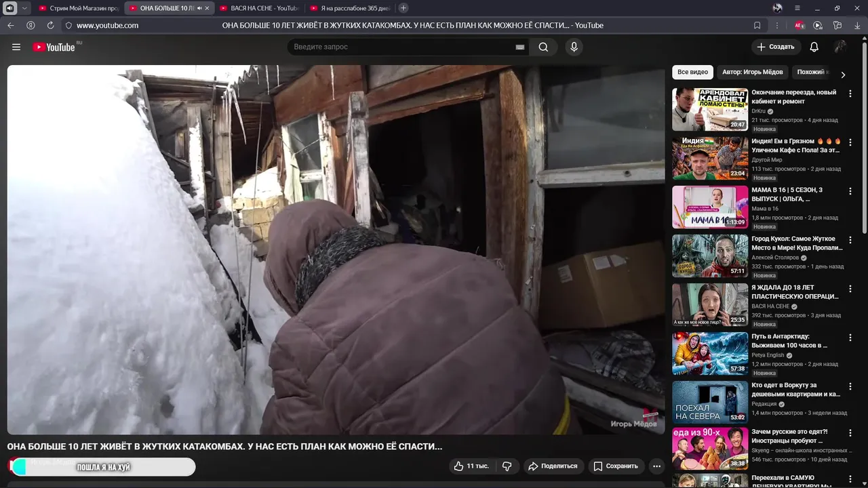The height and width of the screenshot is (488, 868).
Task: Open the DrKru channel name
Action: (x=758, y=111)
